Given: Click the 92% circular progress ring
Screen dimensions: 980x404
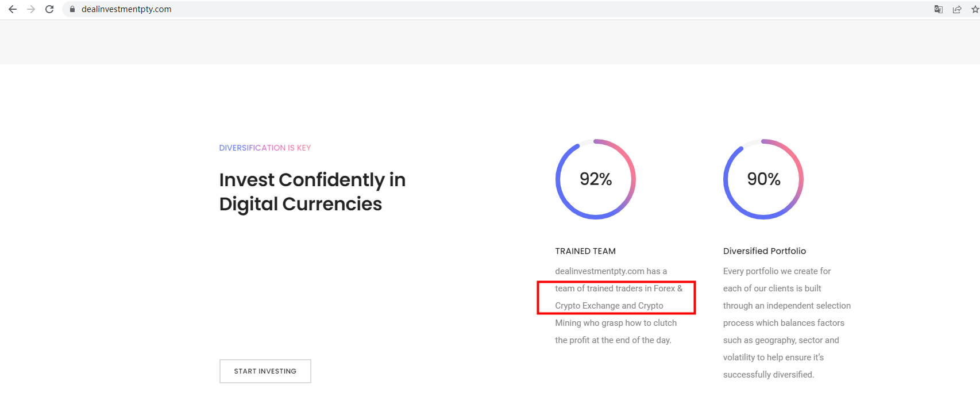Looking at the screenshot, I should pyautogui.click(x=596, y=179).
